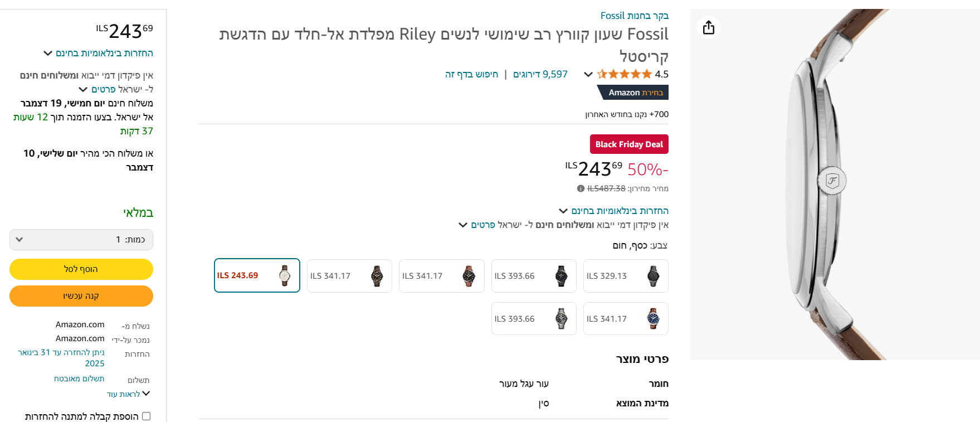Image resolution: width=980 pixels, height=422 pixels.
Task: Enable the gift receipt checkbox
Action: [x=147, y=416]
